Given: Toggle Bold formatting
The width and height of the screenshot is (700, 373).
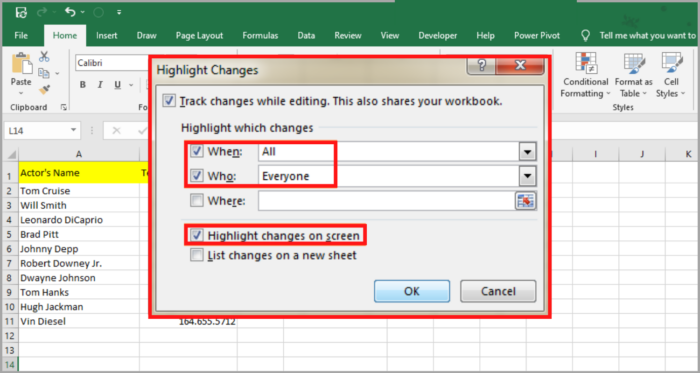Looking at the screenshot, I should click(x=83, y=85).
